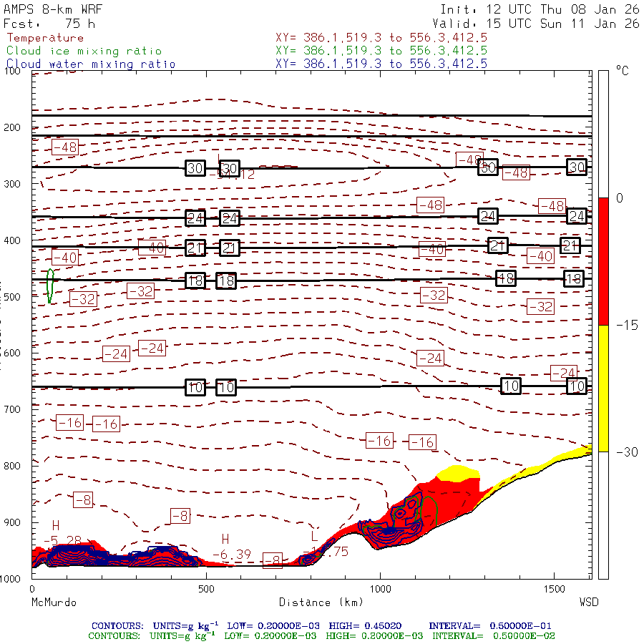The width and height of the screenshot is (644, 644).
Task: Click the blue CONTOURS legend line at bottom
Action: 322,625
